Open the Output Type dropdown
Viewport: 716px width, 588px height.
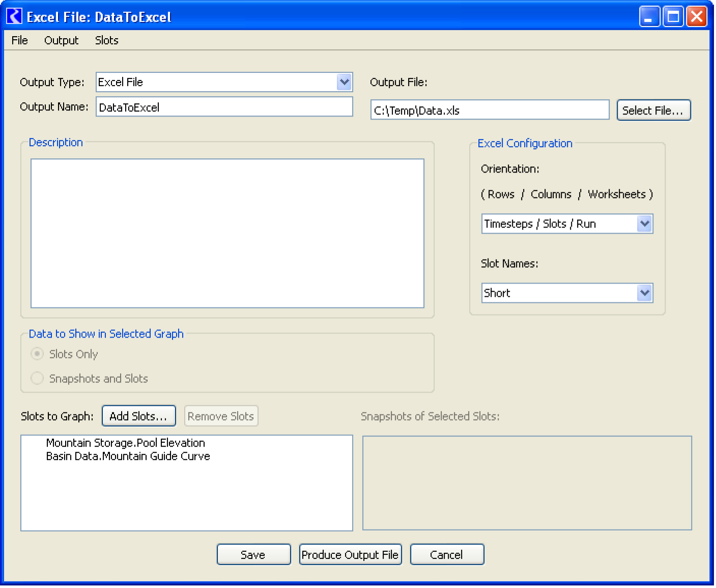pos(344,82)
